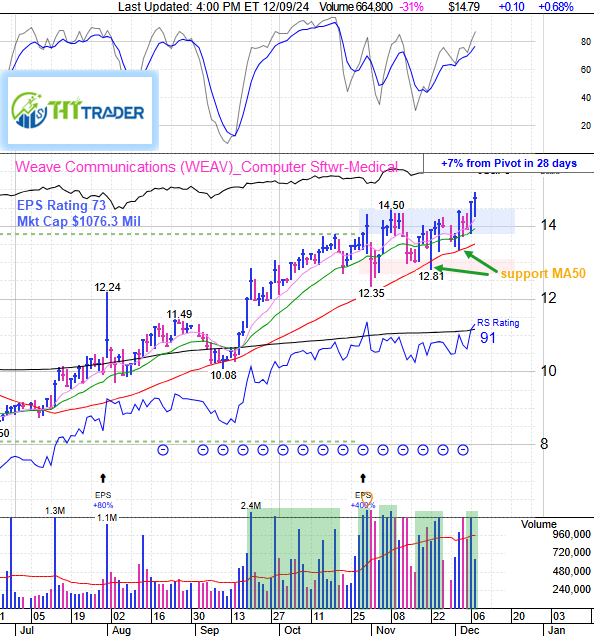Image resolution: width=594 pixels, height=636 pixels.
Task: Click the Aug month label
Action: coord(121,630)
